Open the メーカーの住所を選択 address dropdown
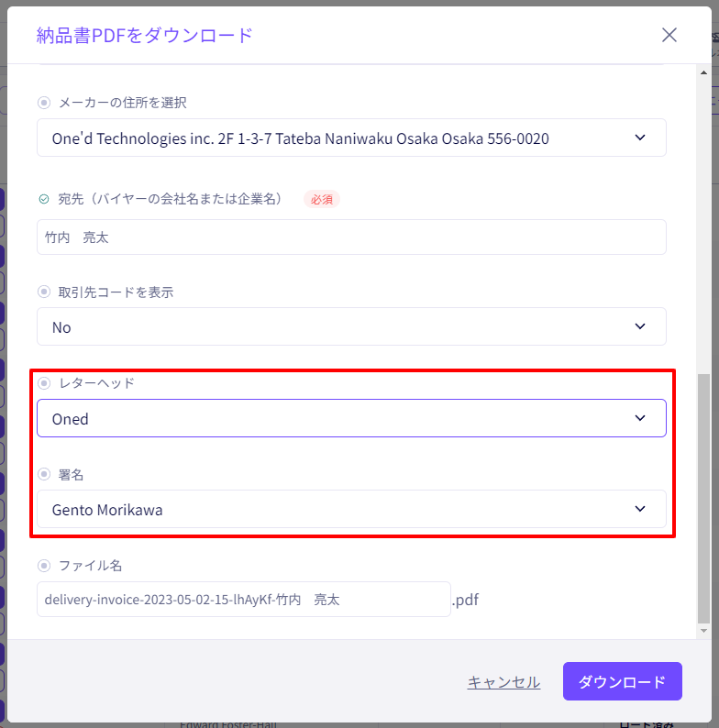The height and width of the screenshot is (728, 719). 351,138
